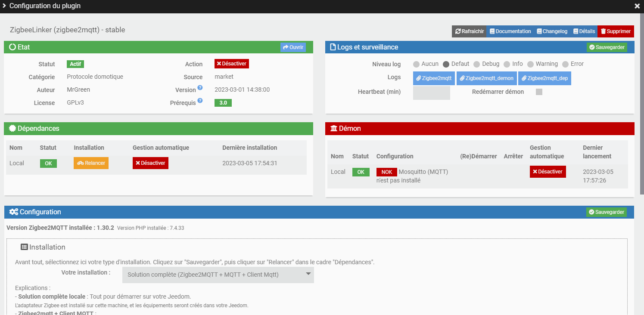Viewport: 644px width, 315px height.
Task: Open the Zigbee2mqtt_demon log
Action: click(x=487, y=78)
